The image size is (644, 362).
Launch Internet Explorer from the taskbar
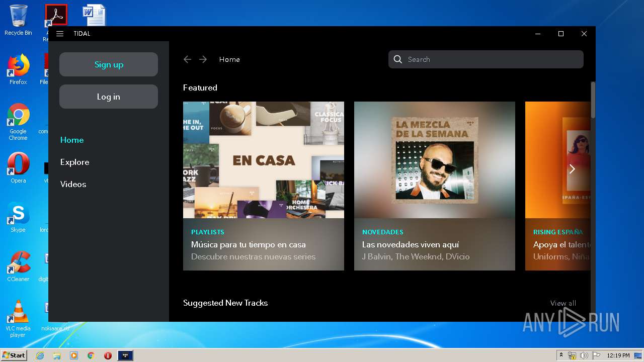point(40,355)
